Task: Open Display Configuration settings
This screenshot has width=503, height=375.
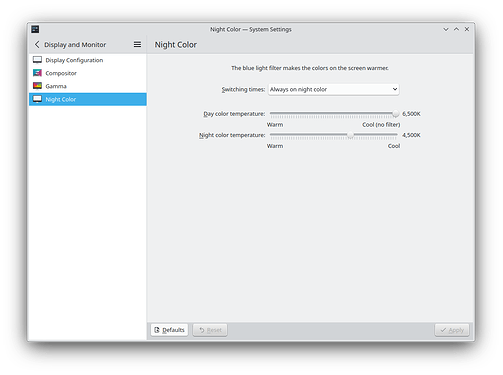Action: 88,60
